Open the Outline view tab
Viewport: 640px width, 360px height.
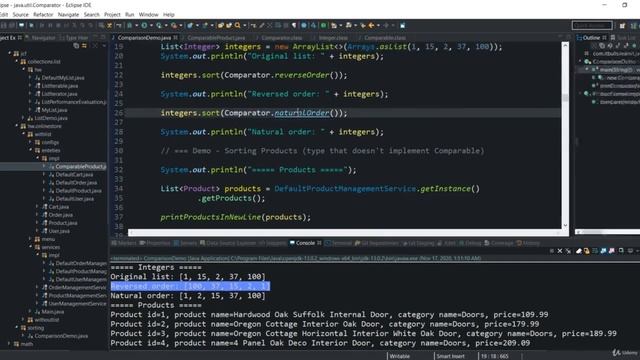[x=591, y=38]
